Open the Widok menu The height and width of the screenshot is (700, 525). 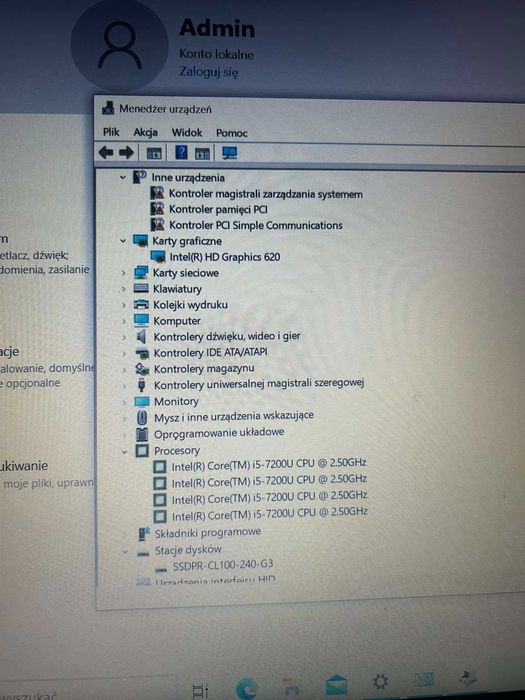[x=187, y=133]
